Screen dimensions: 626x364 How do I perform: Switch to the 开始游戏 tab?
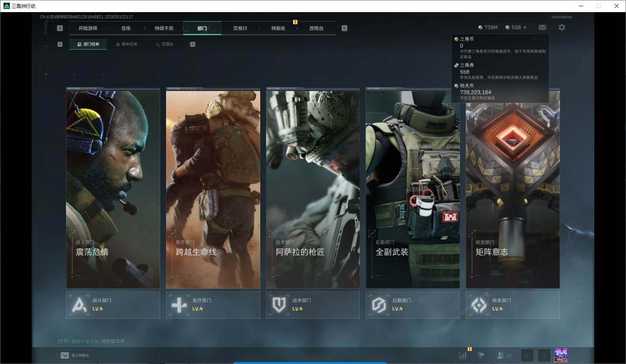point(88,28)
